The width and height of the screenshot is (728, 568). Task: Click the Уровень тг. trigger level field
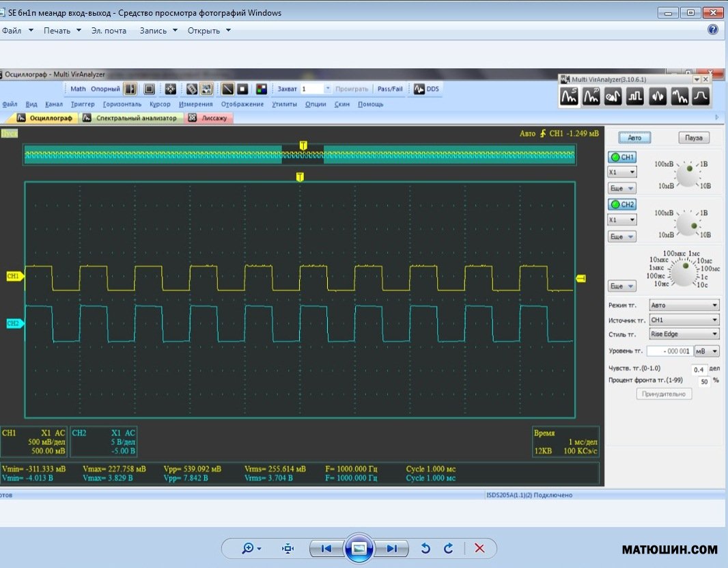[x=669, y=351]
